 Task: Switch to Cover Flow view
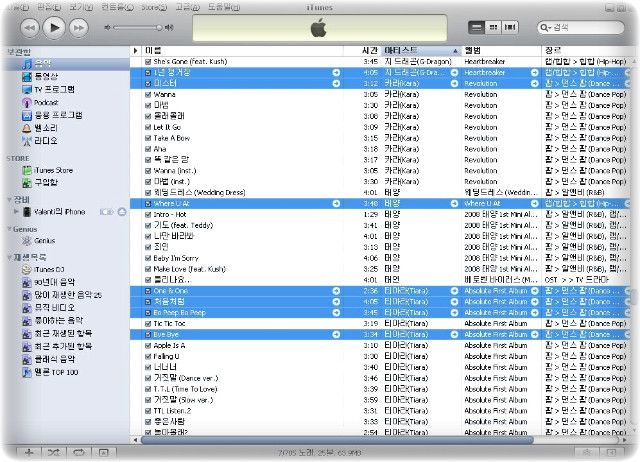(510, 27)
